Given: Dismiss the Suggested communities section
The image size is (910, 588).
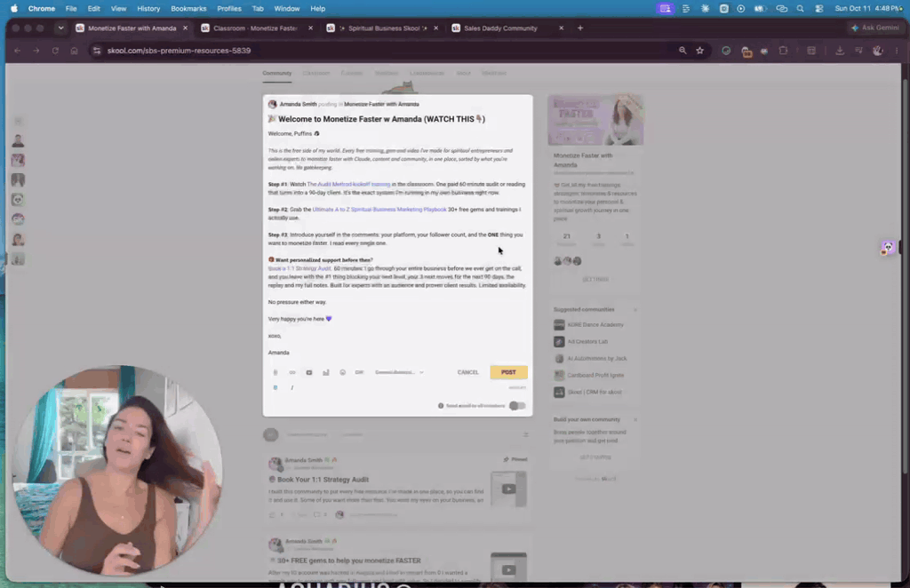Looking at the screenshot, I should (x=635, y=310).
